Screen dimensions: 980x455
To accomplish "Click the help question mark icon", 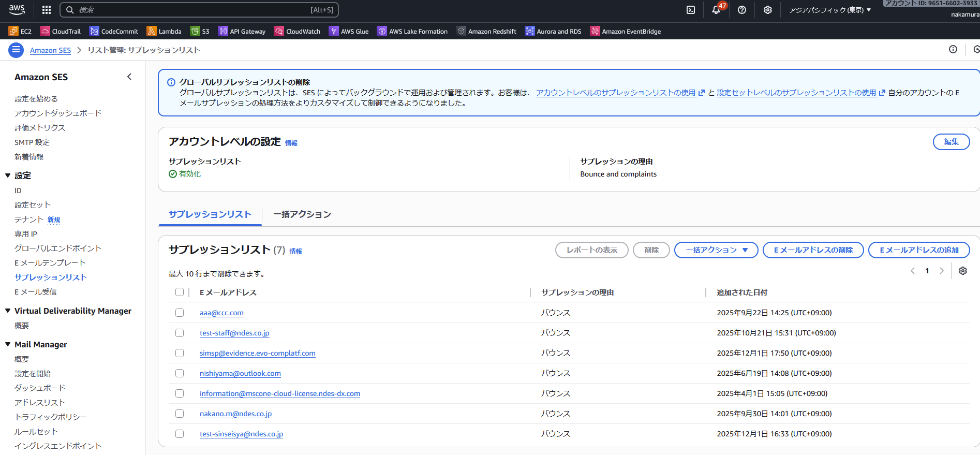I will tap(742, 10).
